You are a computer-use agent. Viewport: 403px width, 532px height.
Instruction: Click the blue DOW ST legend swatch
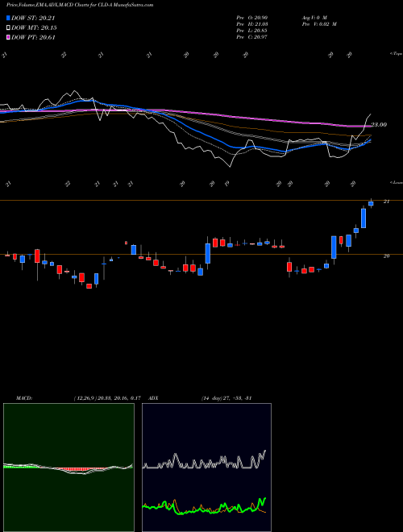9,18
